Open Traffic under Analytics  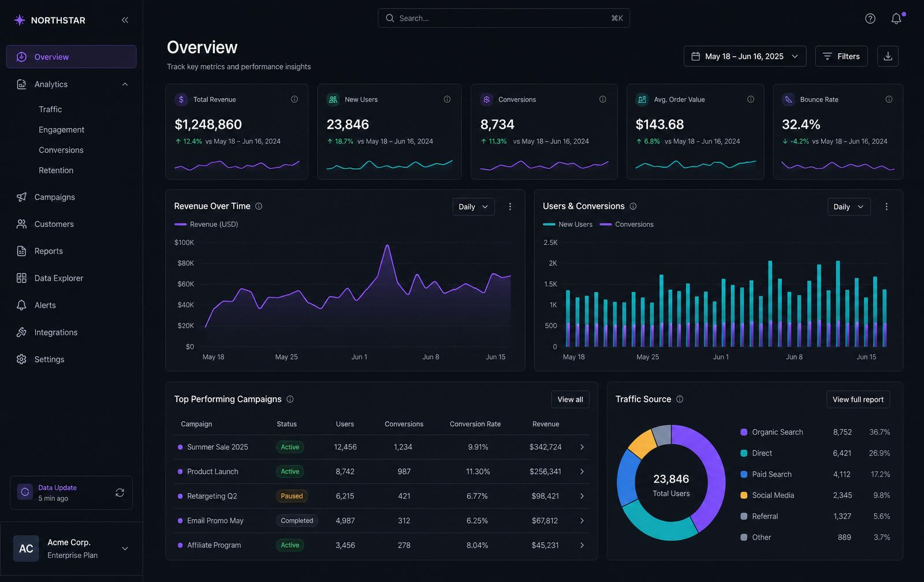(x=50, y=109)
